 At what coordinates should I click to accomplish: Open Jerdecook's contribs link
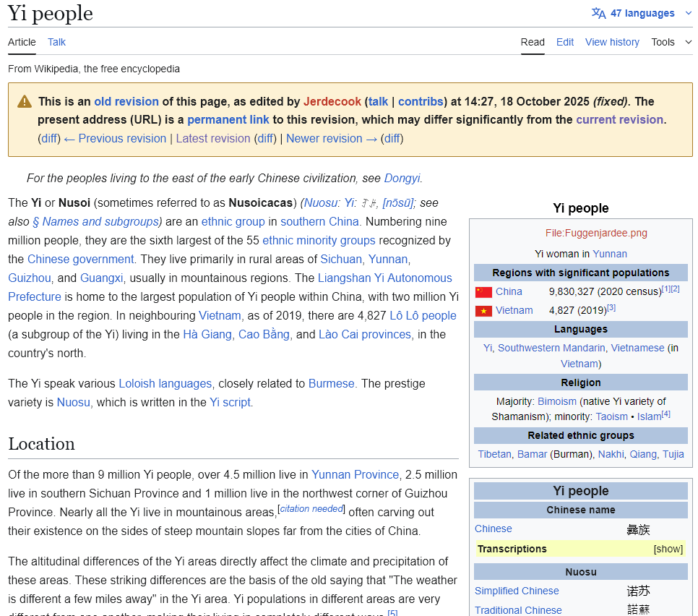(421, 101)
